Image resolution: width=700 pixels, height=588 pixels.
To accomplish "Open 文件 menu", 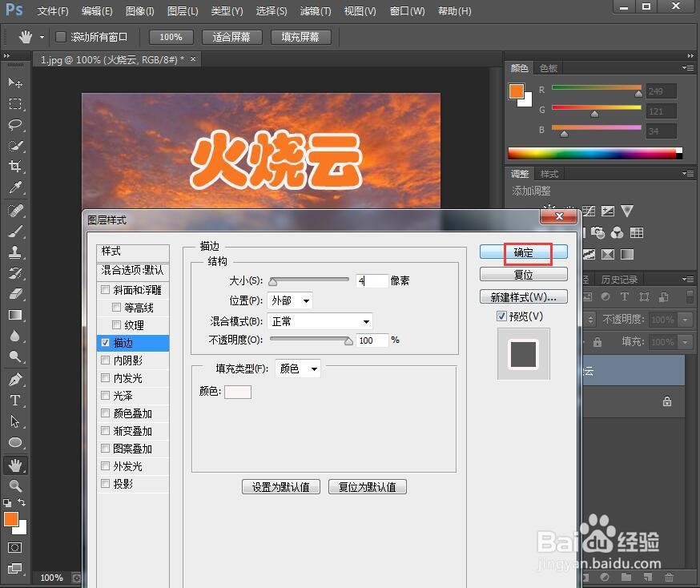I will pos(53,10).
